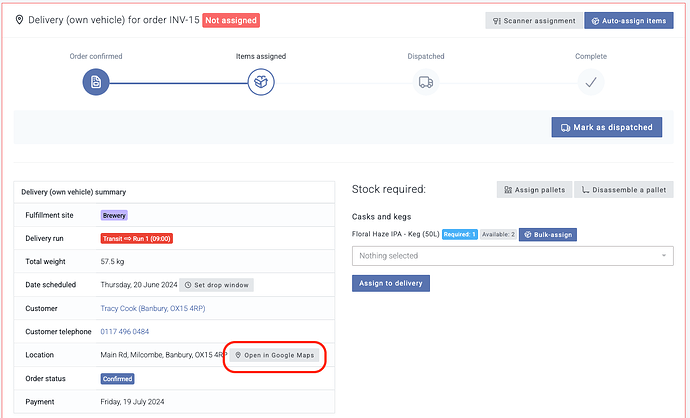The image size is (690, 418).
Task: Click the Not assigned status badge
Action: (231, 20)
